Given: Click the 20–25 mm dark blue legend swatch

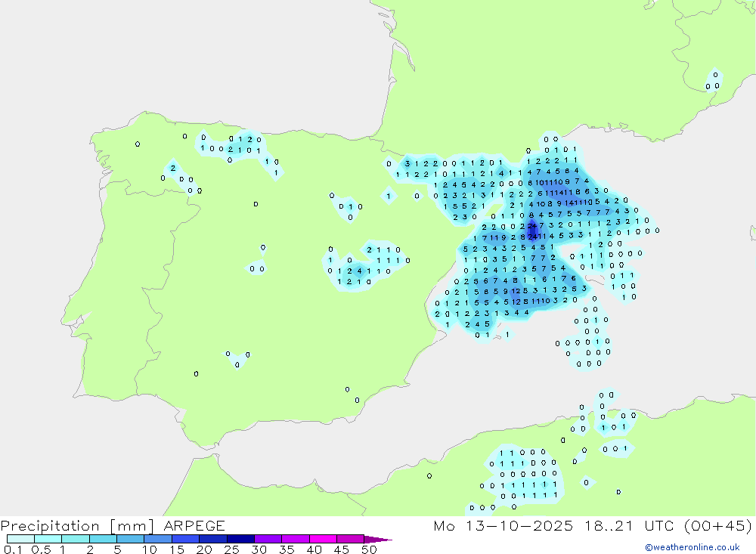Looking at the screenshot, I should [213, 539].
